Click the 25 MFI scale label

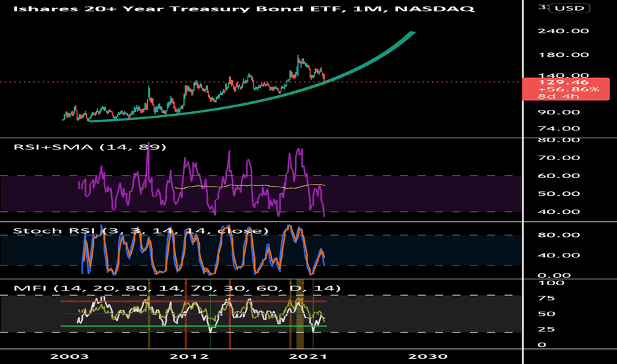coord(546,330)
